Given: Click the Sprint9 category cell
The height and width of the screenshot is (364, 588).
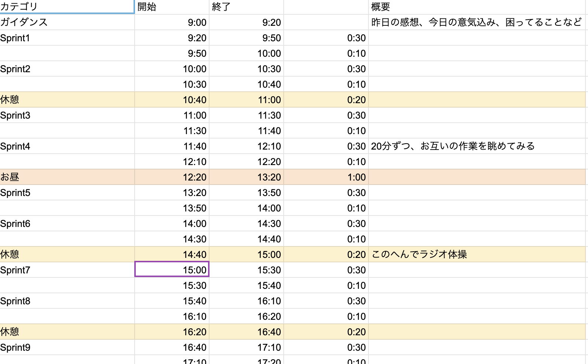Looking at the screenshot, I should click(67, 347).
